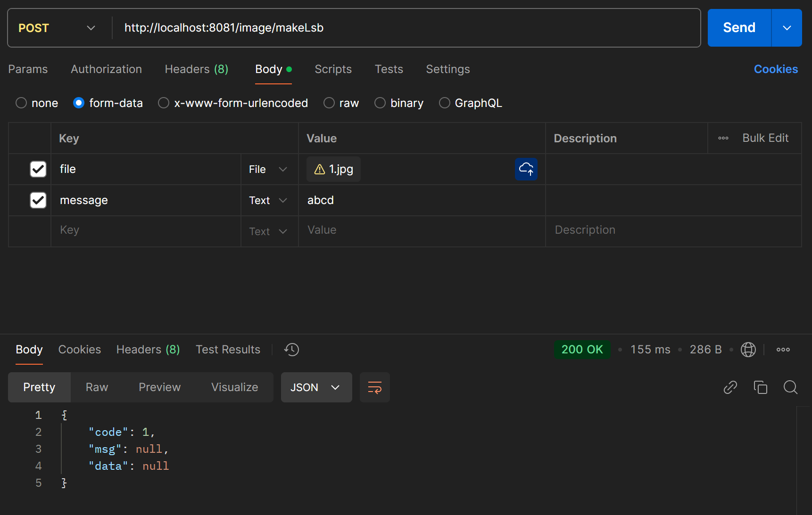Open the Tests tab

coord(389,69)
